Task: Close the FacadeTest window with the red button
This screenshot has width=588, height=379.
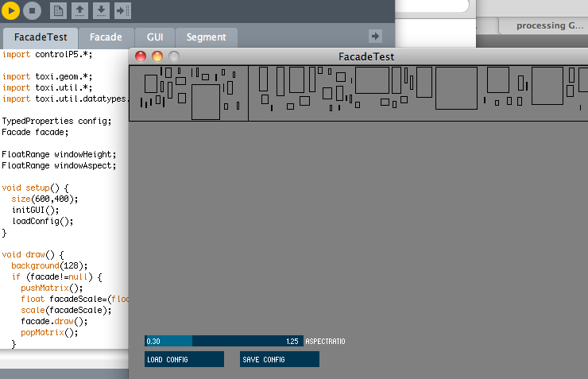Action: coord(141,56)
